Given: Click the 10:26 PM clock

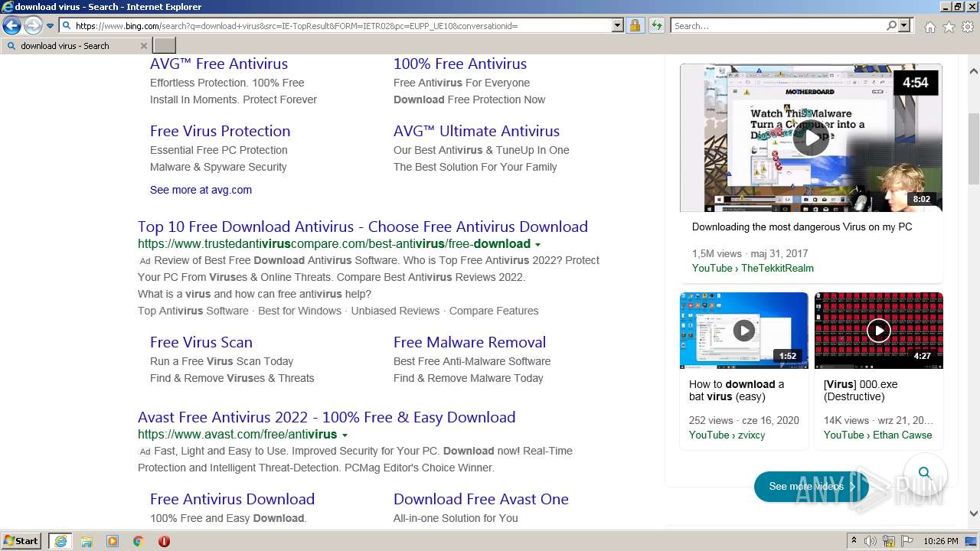Looking at the screenshot, I should coord(941,541).
